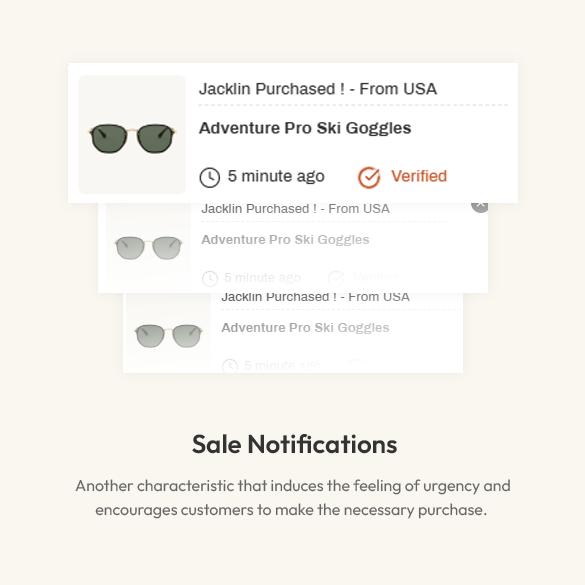Click faded verified check icon in middle card
Viewport: 585px width, 585px height.
pos(336,278)
